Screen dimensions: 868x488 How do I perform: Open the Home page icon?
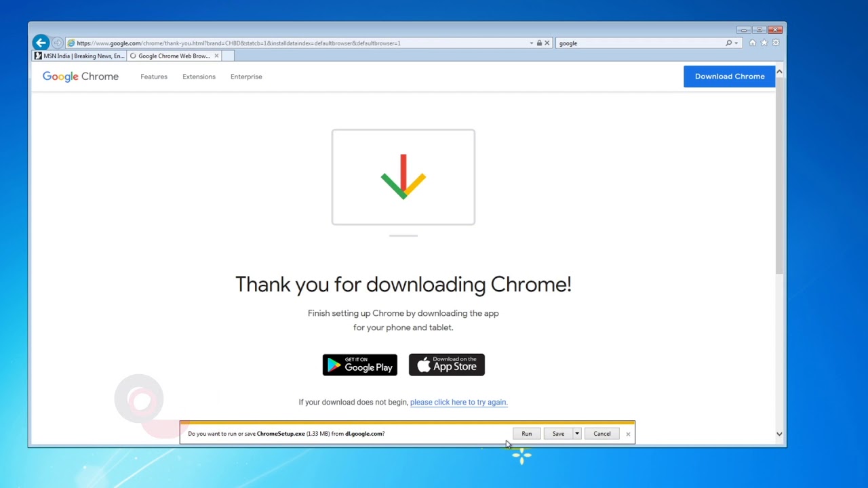coord(752,43)
